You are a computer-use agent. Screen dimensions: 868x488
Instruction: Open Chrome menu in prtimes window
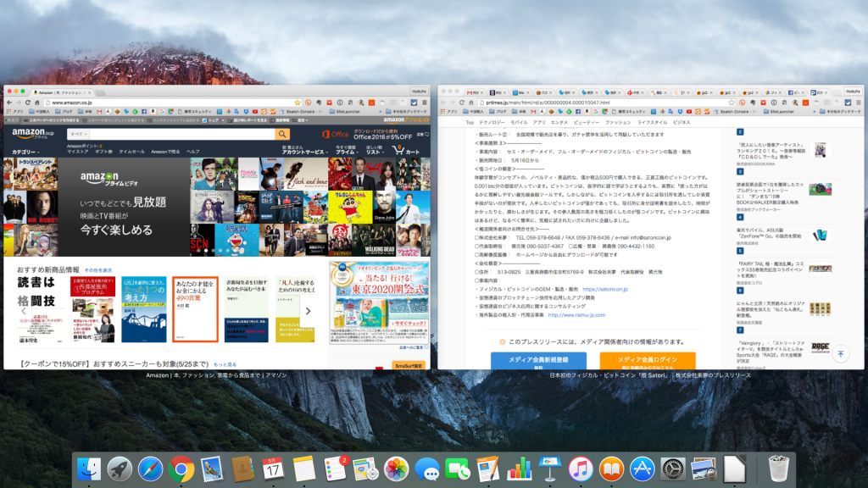pyautogui.click(x=859, y=103)
